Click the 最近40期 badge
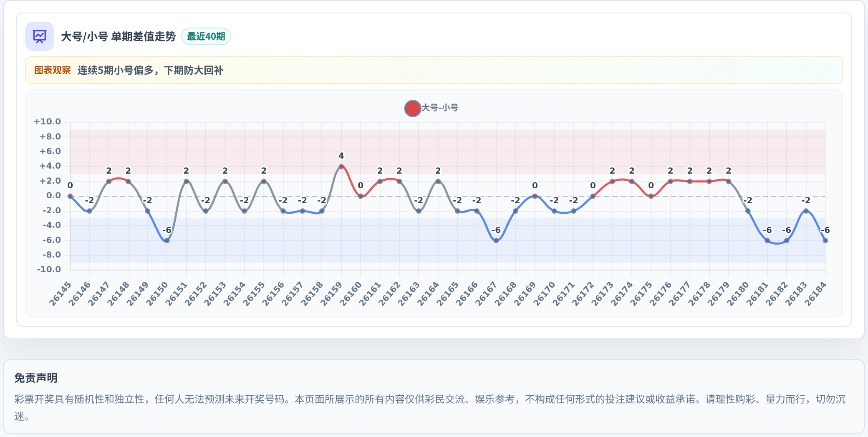This screenshot has height=437, width=868. click(x=206, y=36)
